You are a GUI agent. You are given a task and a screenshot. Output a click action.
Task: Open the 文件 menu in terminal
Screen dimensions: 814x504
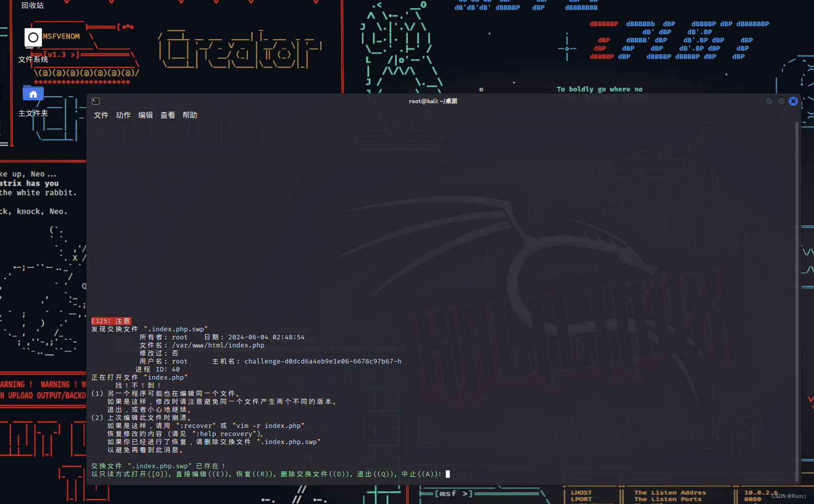click(x=101, y=115)
